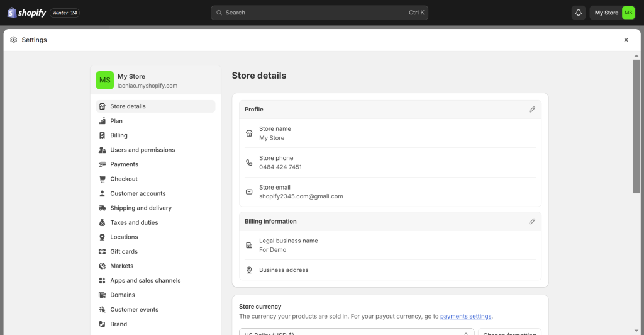Image resolution: width=644 pixels, height=335 pixels.
Task: Click the Markets globe icon
Action: (103, 266)
